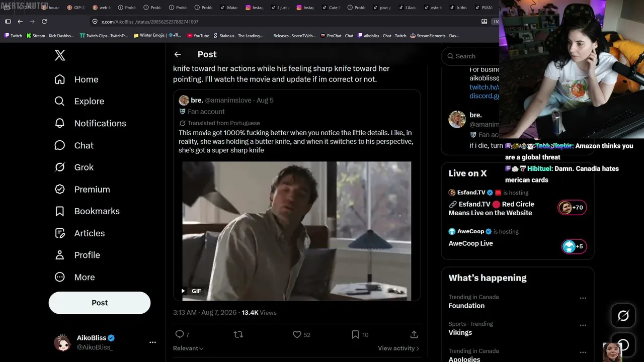The image size is (644, 362).
Task: Open the twitch.tv link in the profile card
Action: [484, 87]
